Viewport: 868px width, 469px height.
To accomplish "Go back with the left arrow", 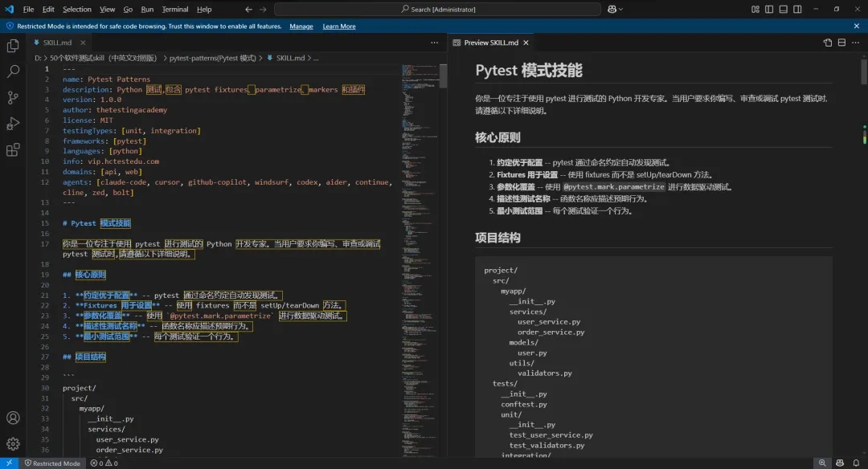I will tap(248, 10).
